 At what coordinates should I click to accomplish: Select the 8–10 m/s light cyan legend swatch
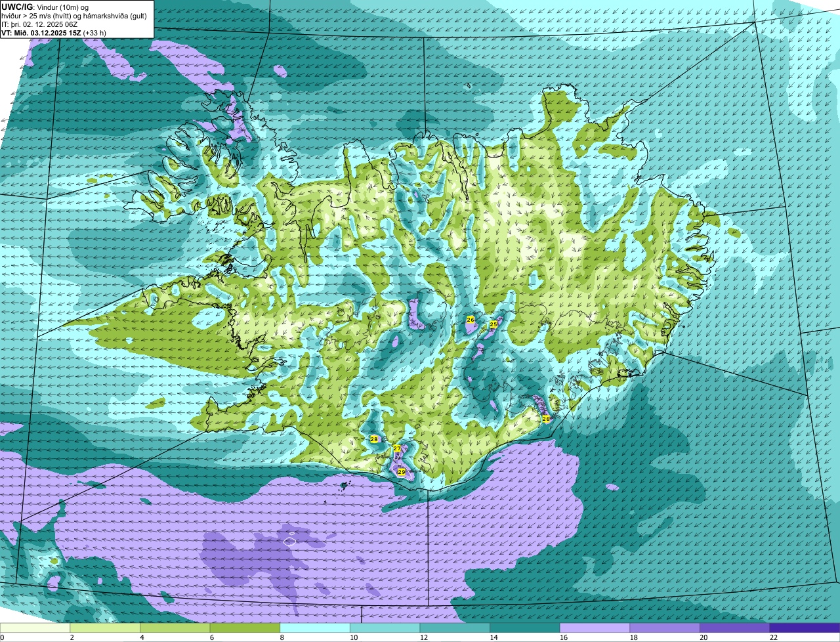(315, 628)
